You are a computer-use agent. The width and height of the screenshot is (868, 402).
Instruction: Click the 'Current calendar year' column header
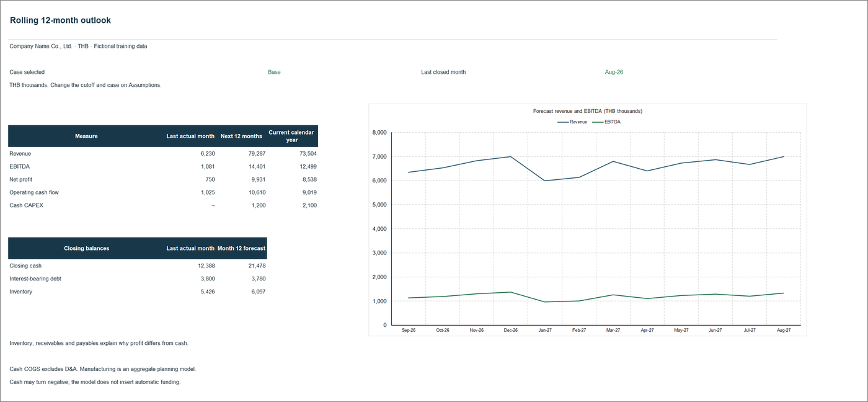tap(291, 136)
